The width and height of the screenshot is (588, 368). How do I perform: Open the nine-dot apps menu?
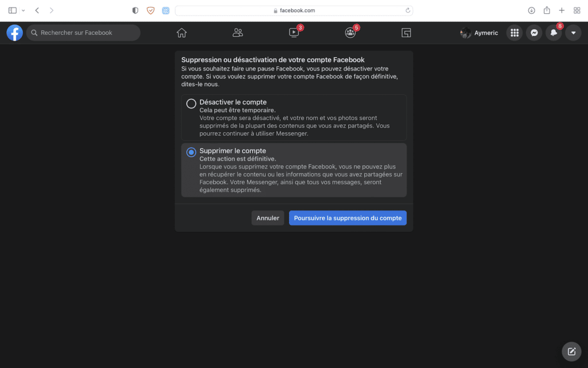(514, 33)
